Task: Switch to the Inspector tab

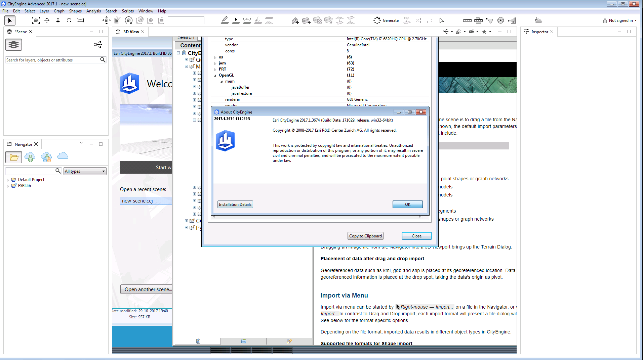Action: pyautogui.click(x=539, y=32)
